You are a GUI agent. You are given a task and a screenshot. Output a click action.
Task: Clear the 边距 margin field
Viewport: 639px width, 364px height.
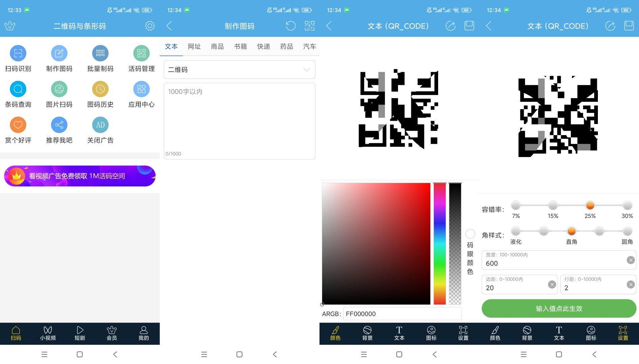point(552,284)
